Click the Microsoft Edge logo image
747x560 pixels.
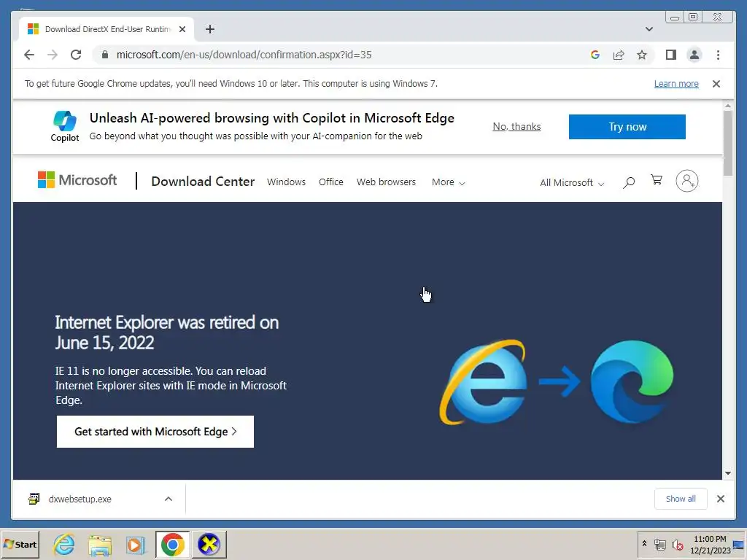632,381
